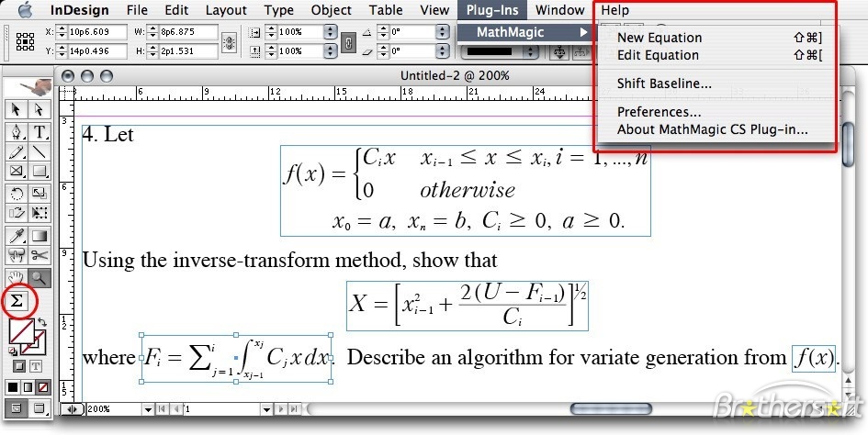Select the Gradient tool
The image size is (868, 435).
39,236
